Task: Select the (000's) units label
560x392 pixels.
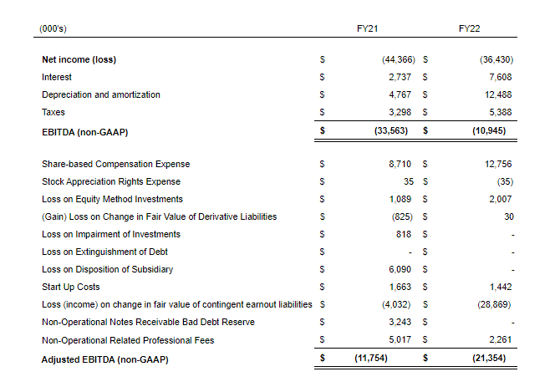Action: [x=53, y=29]
